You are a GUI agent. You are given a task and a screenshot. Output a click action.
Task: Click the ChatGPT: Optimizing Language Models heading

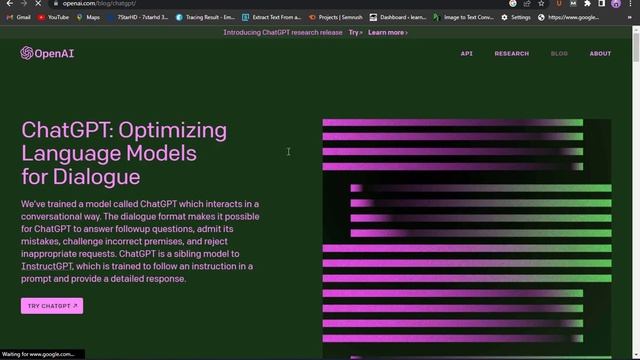pyautogui.click(x=124, y=153)
